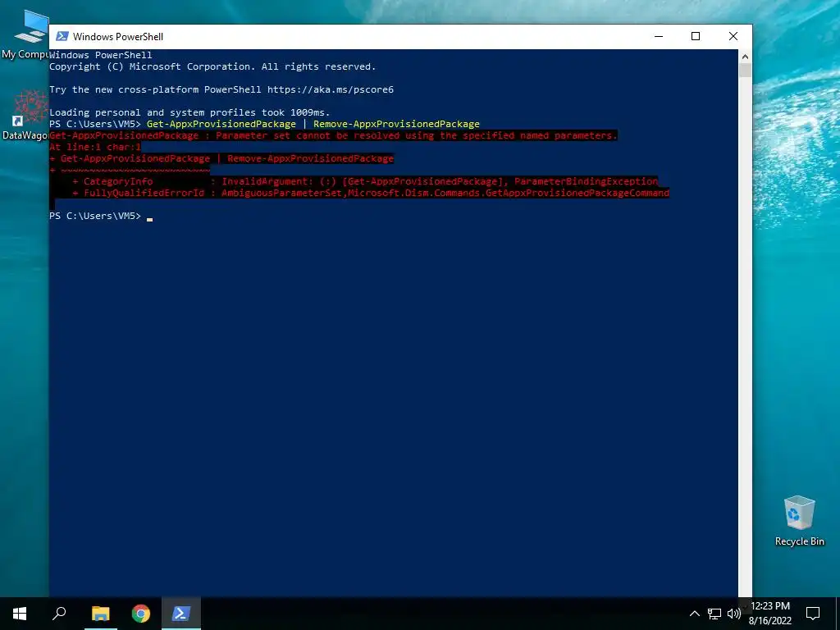The image size is (840, 630).
Task: Show hidden system tray icons
Action: 694,614
